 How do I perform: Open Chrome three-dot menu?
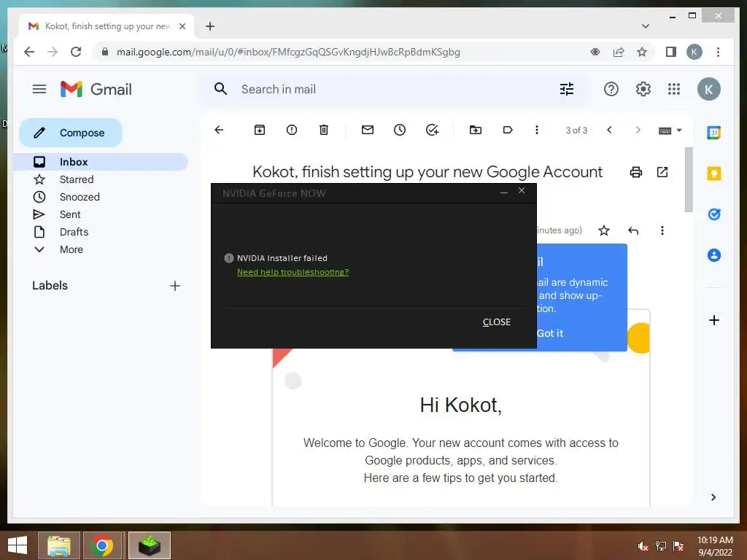(718, 52)
